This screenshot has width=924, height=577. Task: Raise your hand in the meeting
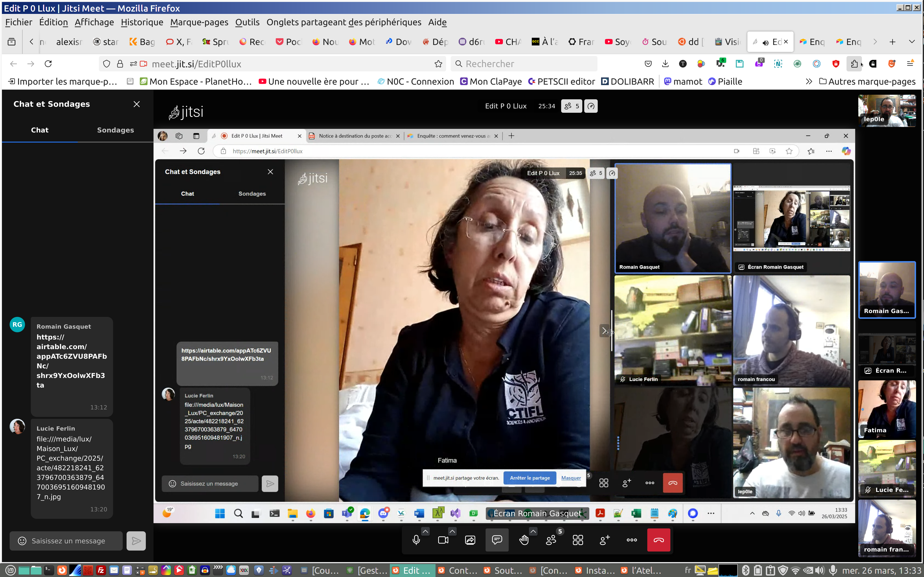524,539
